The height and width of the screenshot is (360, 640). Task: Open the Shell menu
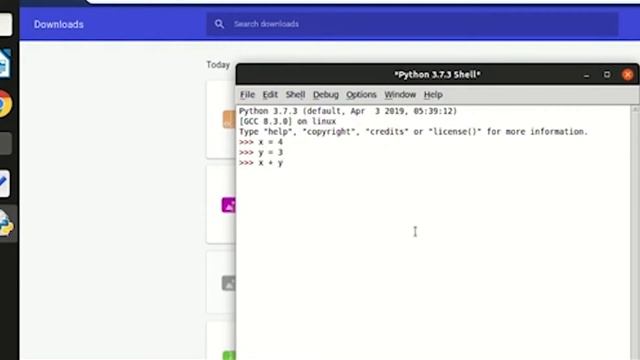(295, 95)
